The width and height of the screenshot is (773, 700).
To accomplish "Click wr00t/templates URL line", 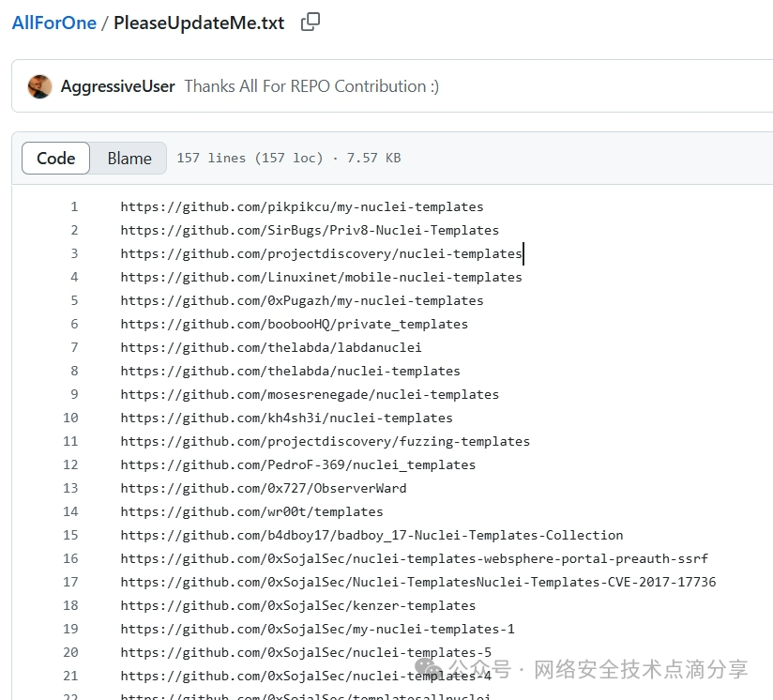I will pos(251,511).
